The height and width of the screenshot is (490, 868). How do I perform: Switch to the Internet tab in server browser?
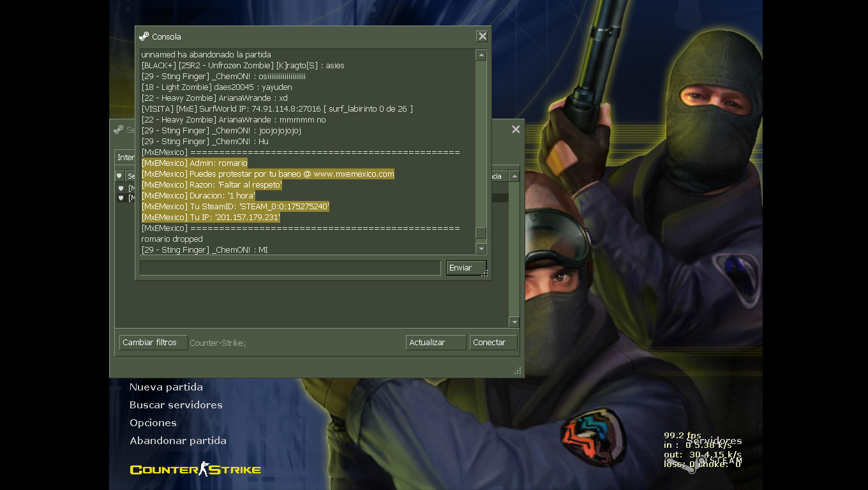pos(126,157)
